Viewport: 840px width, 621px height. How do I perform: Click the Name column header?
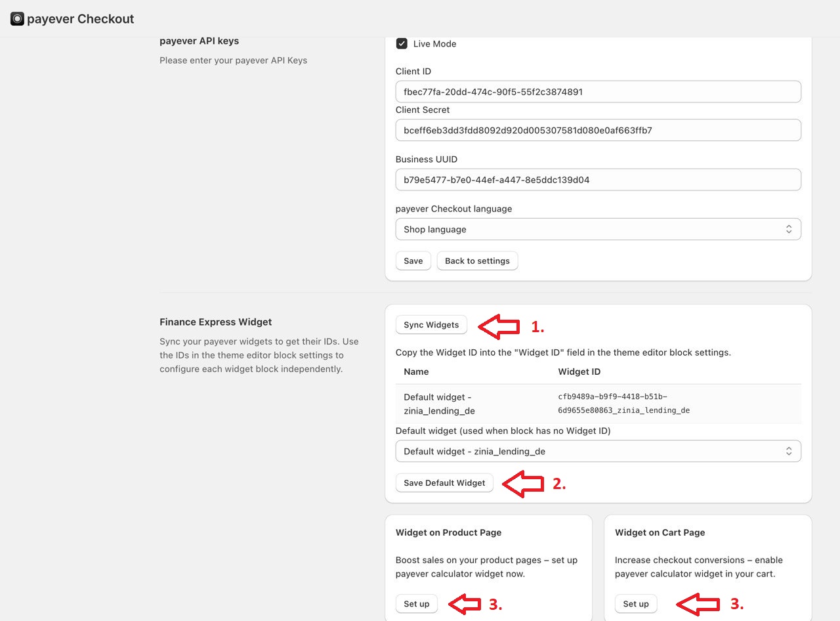(416, 372)
